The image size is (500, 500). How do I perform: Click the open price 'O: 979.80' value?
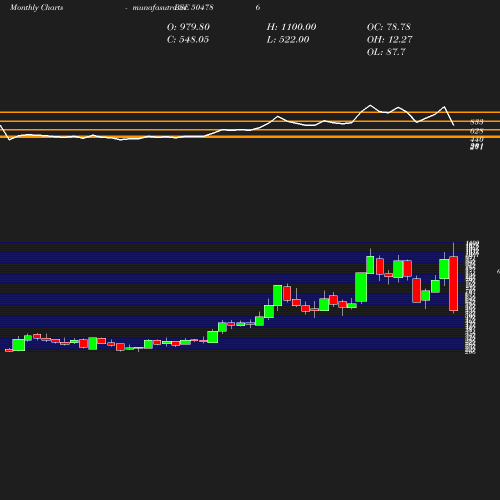coord(188,27)
